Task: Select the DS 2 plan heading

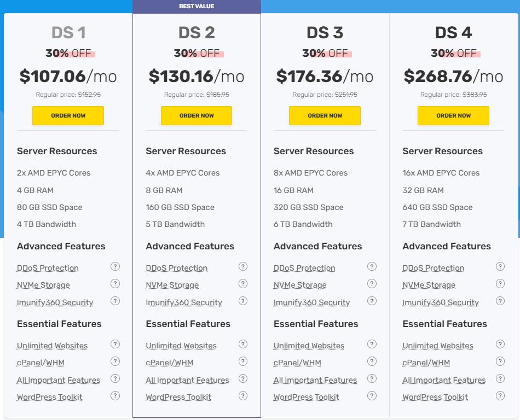Action: [x=197, y=33]
